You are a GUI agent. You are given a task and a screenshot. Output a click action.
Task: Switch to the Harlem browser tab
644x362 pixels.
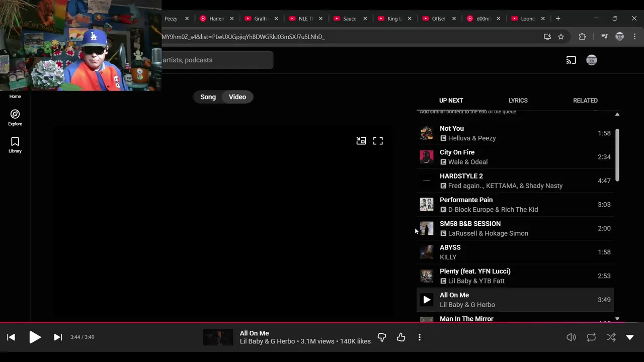216,19
